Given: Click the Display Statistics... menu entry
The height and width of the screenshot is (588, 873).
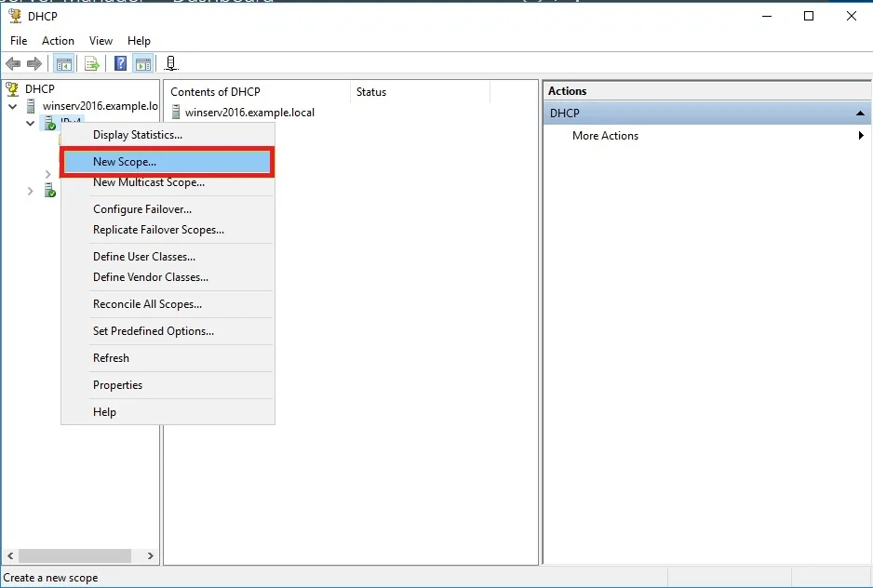Looking at the screenshot, I should pos(138,135).
